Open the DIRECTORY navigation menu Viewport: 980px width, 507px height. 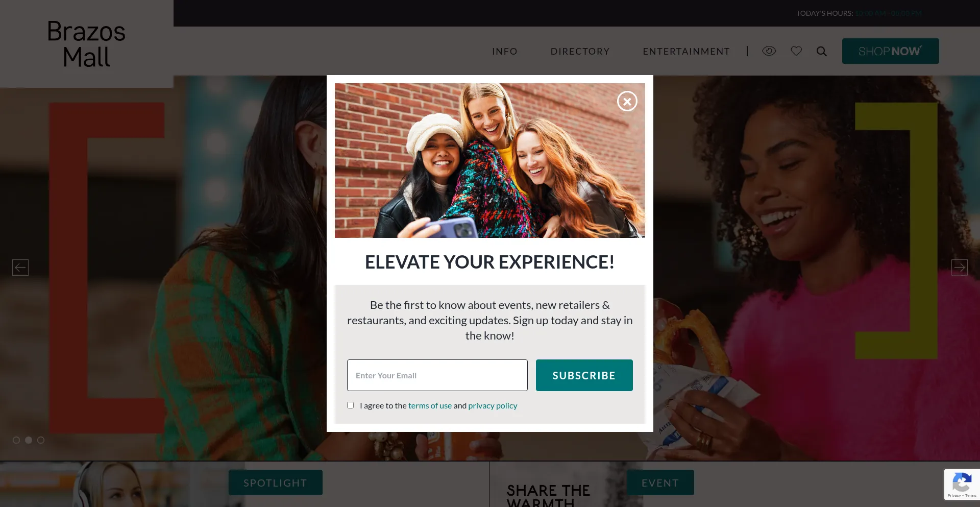pos(580,52)
